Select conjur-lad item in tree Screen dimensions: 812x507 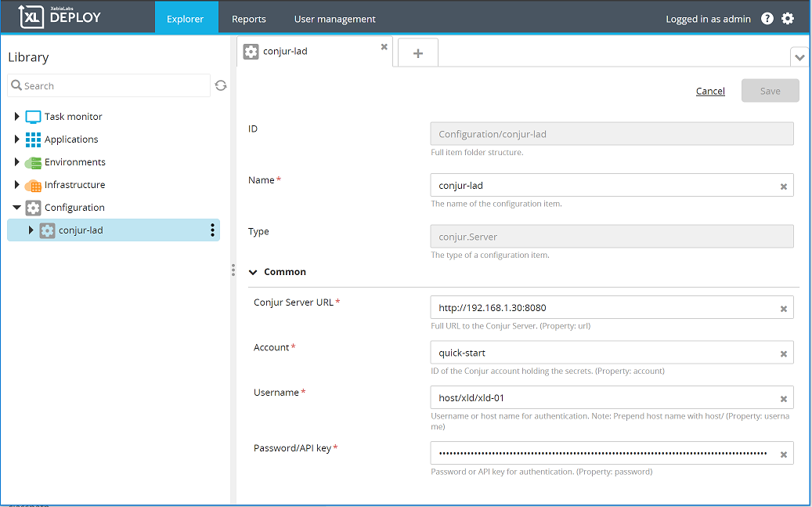click(114, 230)
